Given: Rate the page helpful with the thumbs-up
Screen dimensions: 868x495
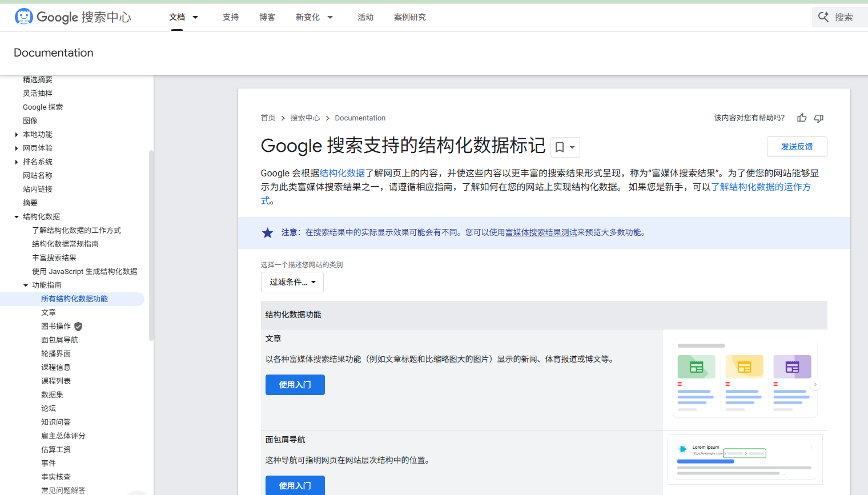Looking at the screenshot, I should click(x=801, y=118).
